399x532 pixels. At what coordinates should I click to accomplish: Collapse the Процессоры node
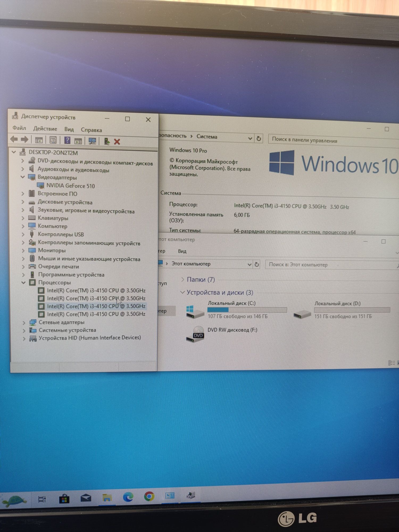click(x=23, y=282)
